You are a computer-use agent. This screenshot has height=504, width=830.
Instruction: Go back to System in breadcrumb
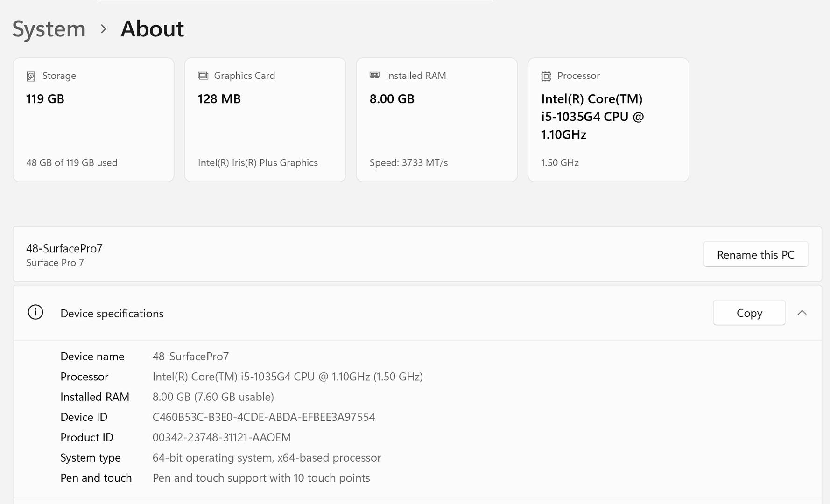[49, 29]
